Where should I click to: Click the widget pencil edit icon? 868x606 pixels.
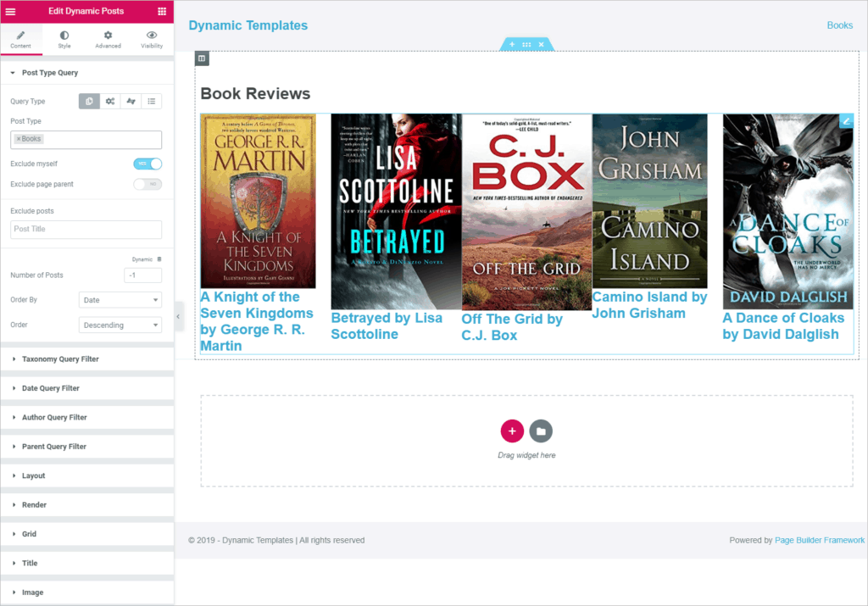846,121
